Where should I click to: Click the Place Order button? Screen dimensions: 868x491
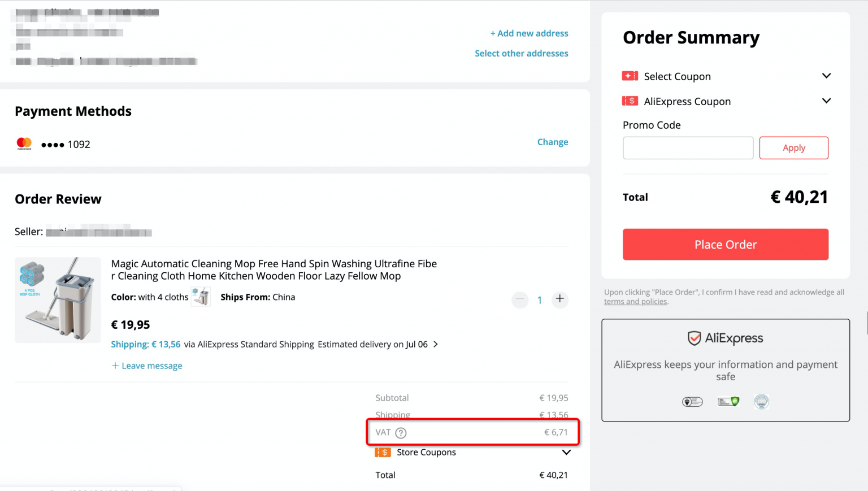(x=725, y=244)
